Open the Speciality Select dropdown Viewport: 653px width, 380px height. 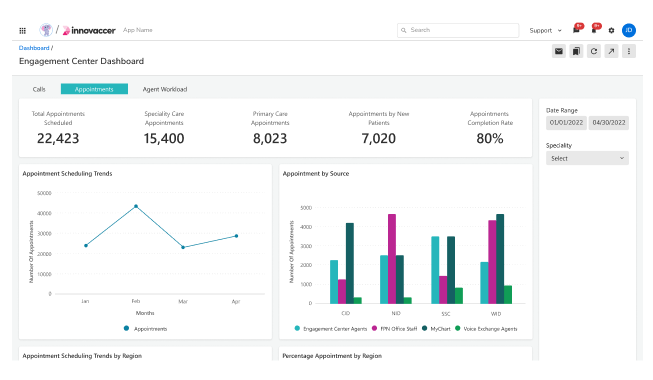pyautogui.click(x=587, y=158)
